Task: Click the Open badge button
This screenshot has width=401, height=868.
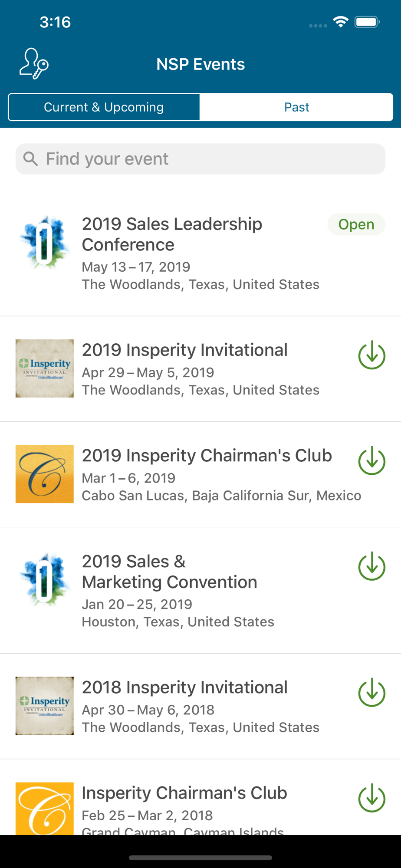Action: pos(356,224)
